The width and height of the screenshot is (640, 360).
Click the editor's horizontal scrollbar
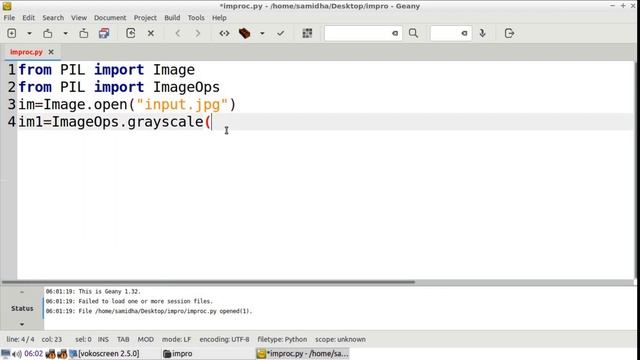(x=208, y=282)
